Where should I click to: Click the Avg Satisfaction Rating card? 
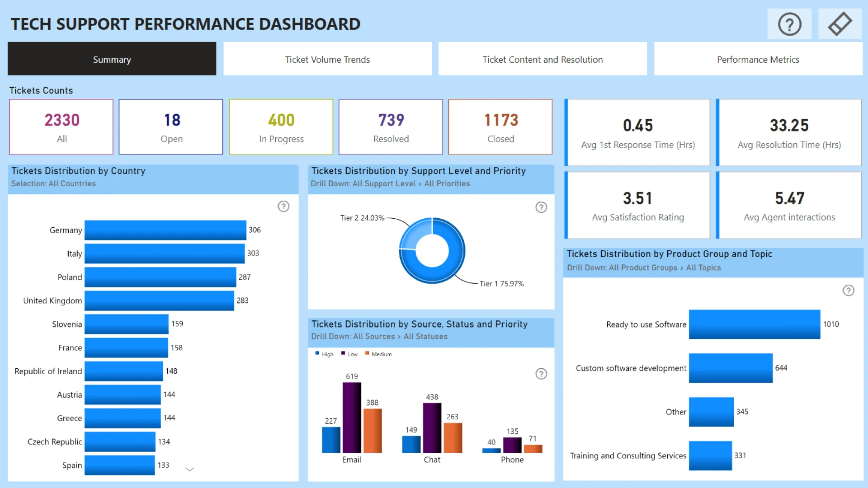pos(637,205)
